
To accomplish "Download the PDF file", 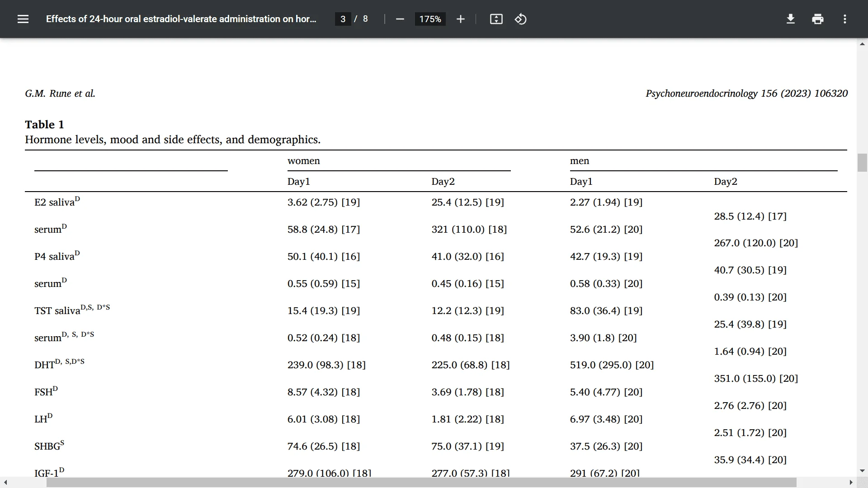I will pyautogui.click(x=790, y=19).
